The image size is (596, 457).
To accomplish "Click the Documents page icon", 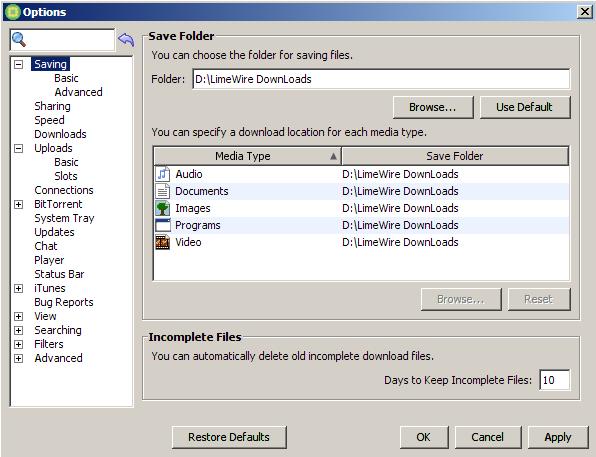I will [x=162, y=191].
